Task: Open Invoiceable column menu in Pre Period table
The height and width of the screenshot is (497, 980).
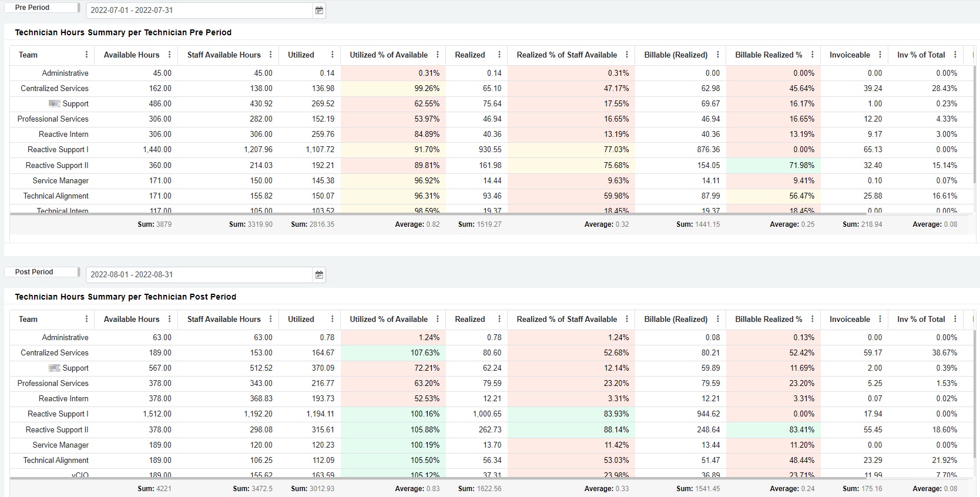Action: (x=880, y=55)
